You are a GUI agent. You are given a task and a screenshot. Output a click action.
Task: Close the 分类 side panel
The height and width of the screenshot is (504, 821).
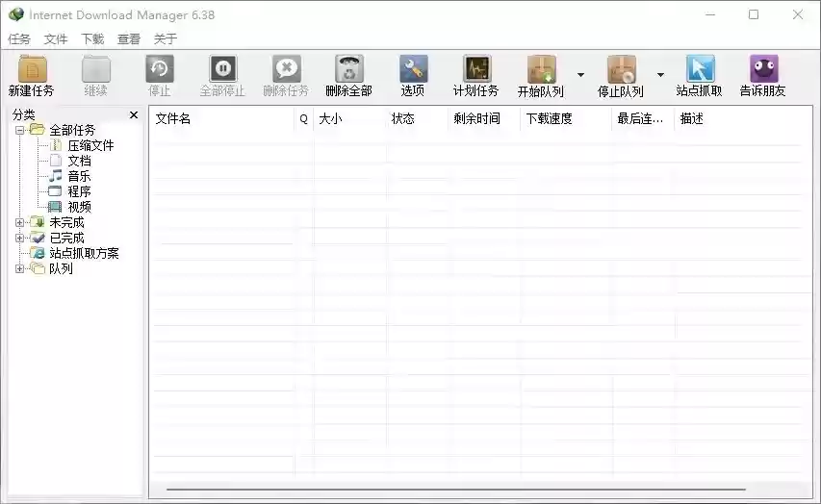134,115
